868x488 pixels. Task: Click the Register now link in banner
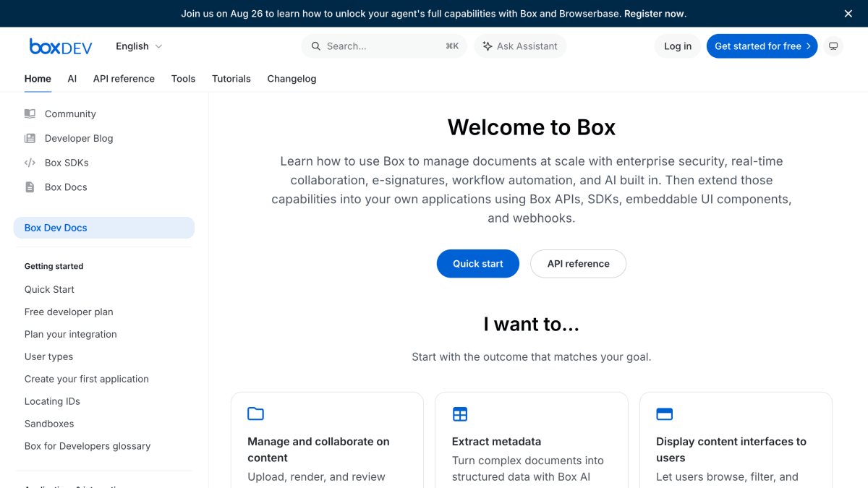[655, 14]
